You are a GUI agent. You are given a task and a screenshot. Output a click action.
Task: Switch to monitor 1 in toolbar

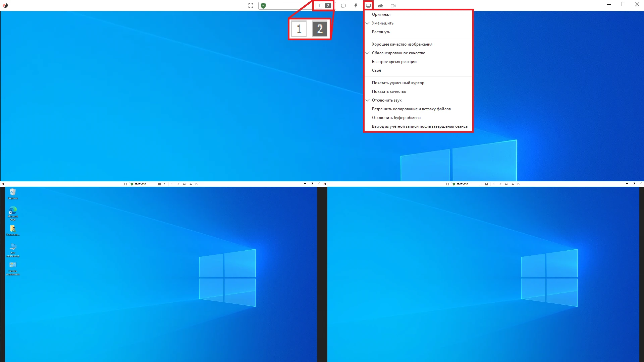click(x=319, y=6)
